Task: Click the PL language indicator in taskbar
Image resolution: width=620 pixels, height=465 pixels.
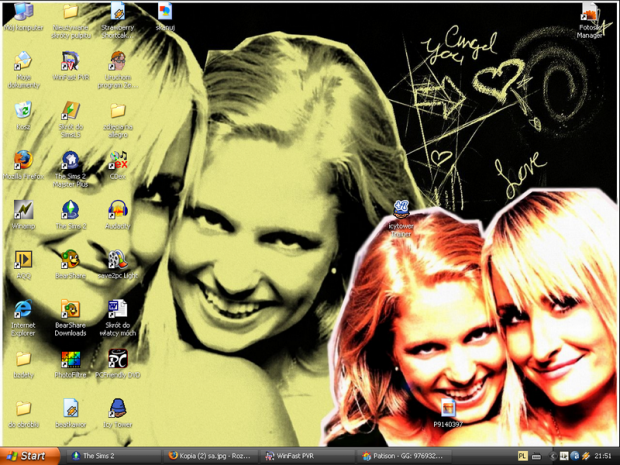Action: 524,456
